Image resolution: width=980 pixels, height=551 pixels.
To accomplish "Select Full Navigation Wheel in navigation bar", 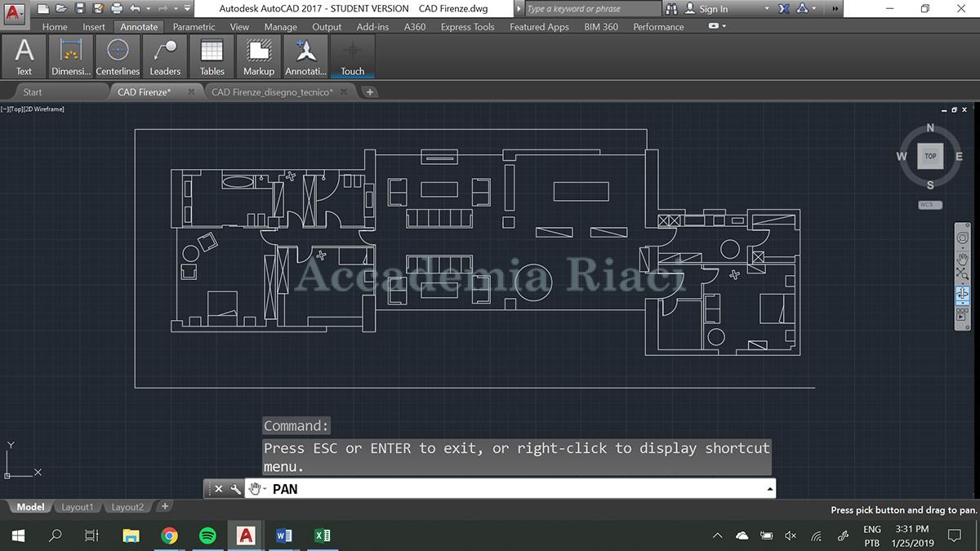I will (962, 238).
